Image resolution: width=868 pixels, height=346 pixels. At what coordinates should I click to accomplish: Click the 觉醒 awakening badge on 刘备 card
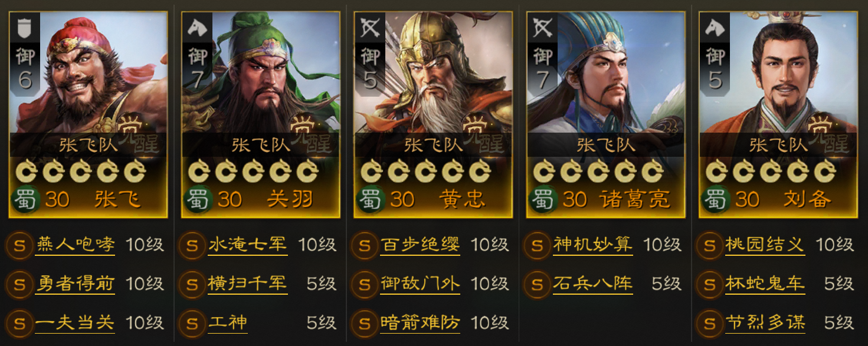[x=831, y=134]
